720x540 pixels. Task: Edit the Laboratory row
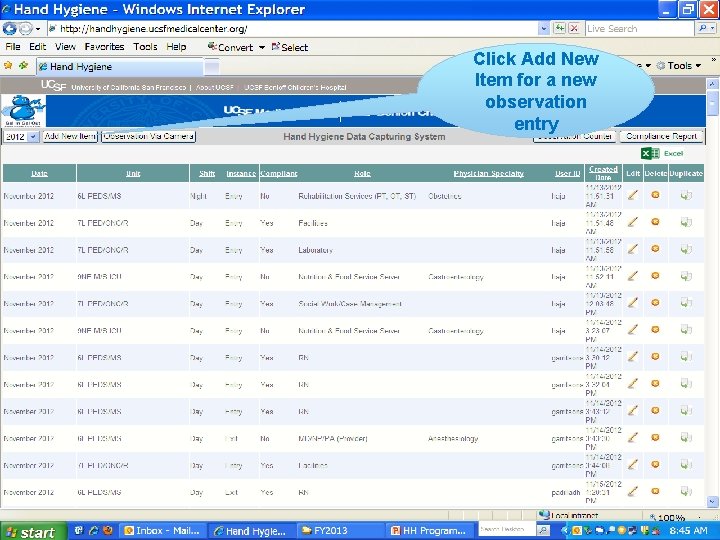(633, 249)
